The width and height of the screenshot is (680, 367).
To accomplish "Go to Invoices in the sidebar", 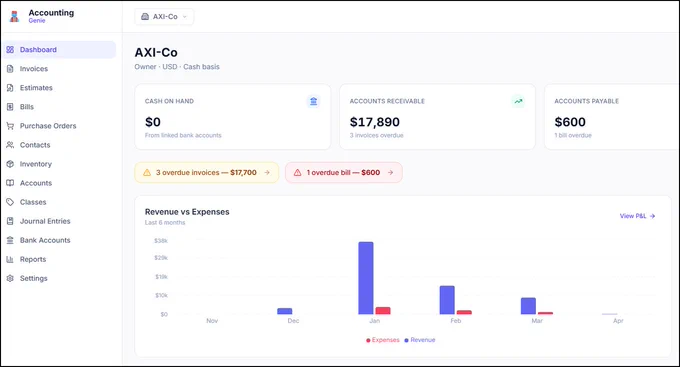I will (59, 69).
